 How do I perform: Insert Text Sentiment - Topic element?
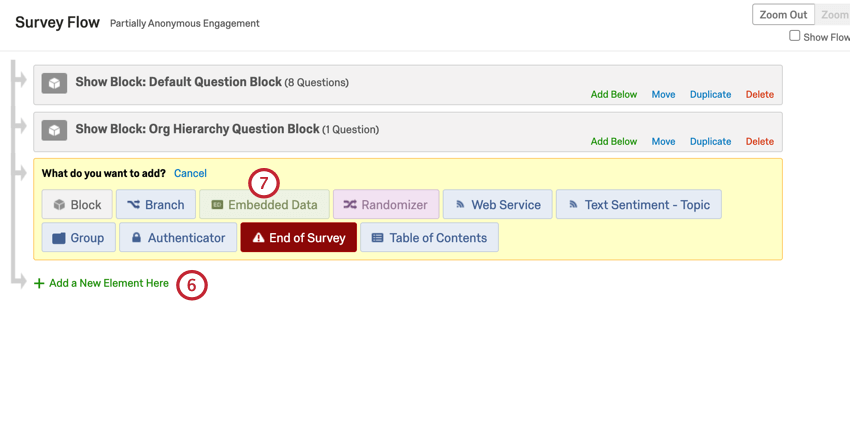(638, 205)
